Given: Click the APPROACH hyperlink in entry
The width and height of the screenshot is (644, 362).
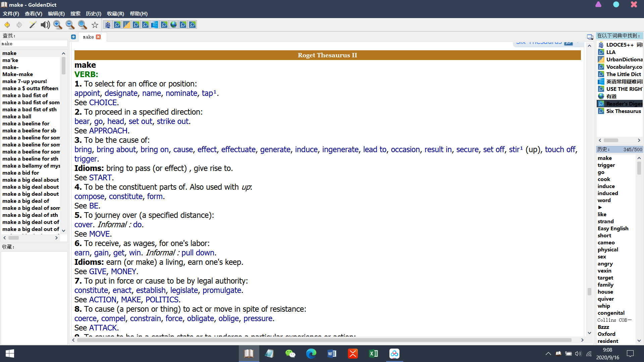Looking at the screenshot, I should (108, 130).
